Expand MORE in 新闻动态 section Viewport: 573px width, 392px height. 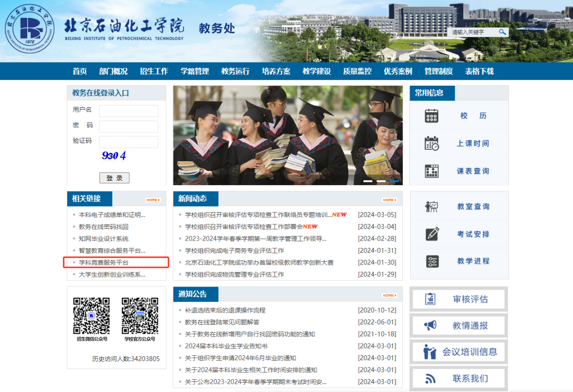(x=389, y=200)
